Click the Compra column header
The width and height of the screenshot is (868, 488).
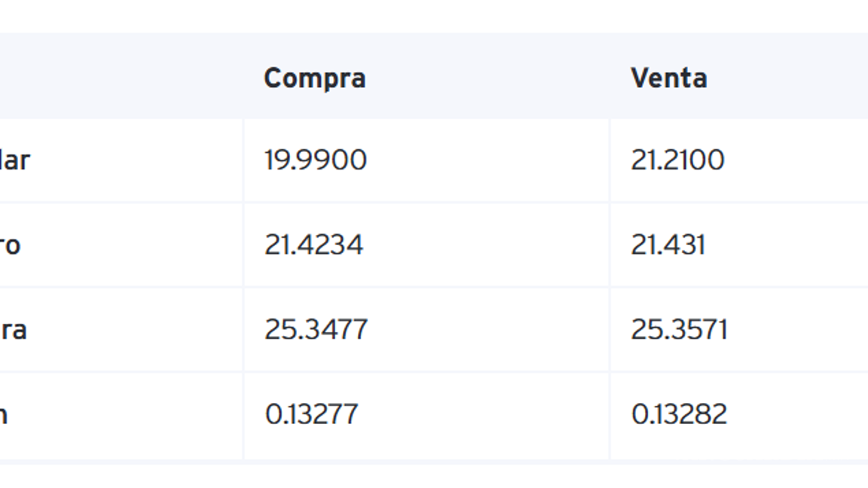click(315, 78)
